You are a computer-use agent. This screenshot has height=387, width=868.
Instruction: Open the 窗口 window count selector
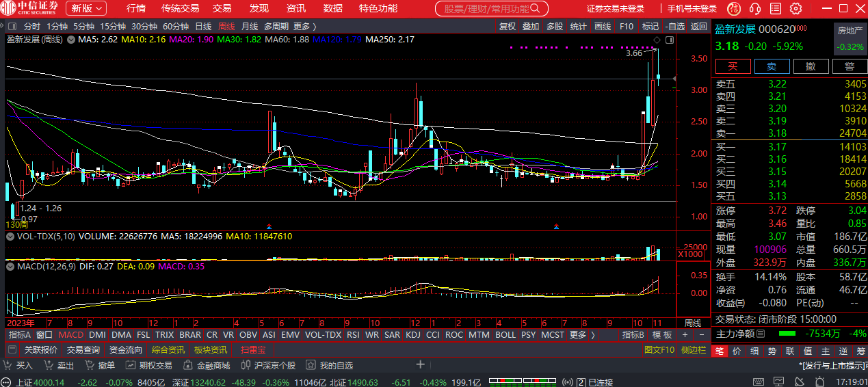[x=44, y=335]
